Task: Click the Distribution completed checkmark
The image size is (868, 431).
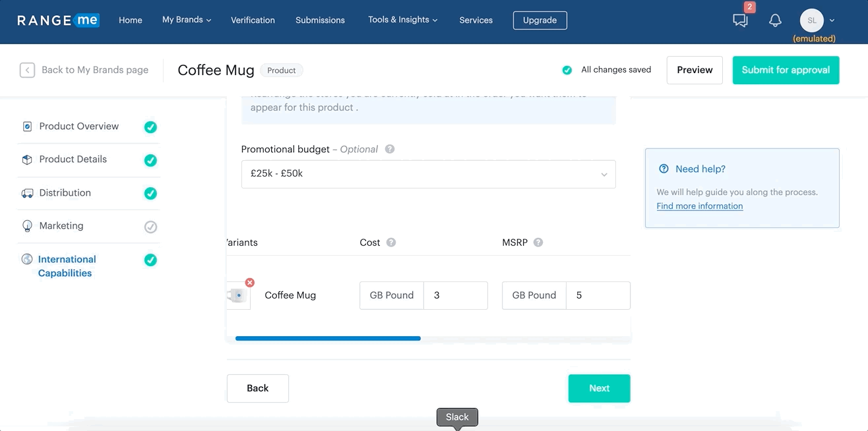Action: (x=150, y=193)
